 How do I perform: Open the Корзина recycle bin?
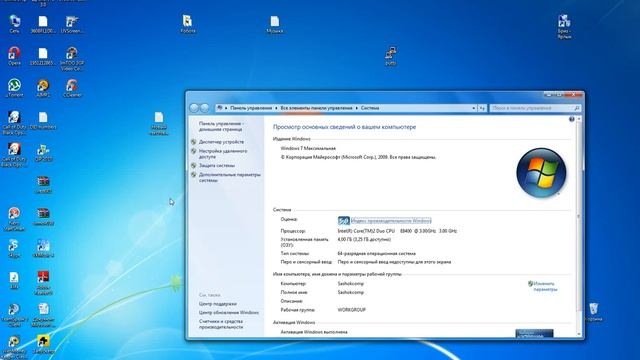[593, 312]
